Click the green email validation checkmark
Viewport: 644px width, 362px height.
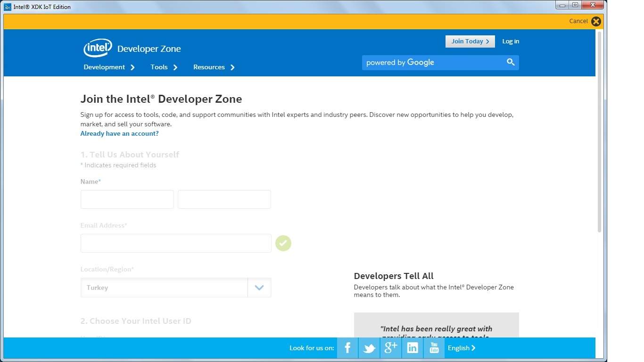pyautogui.click(x=283, y=243)
